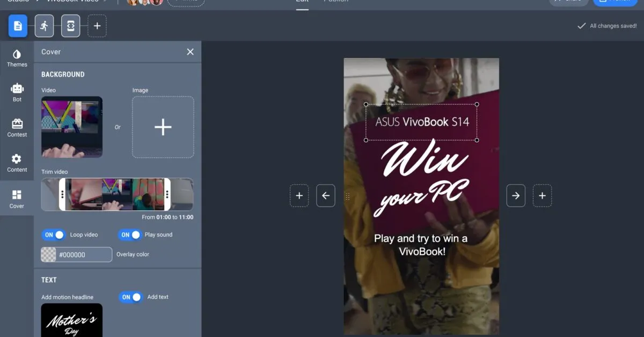The width and height of the screenshot is (644, 337).
Task: Select the Mother's Day motion headline thumbnail
Action: (72, 321)
